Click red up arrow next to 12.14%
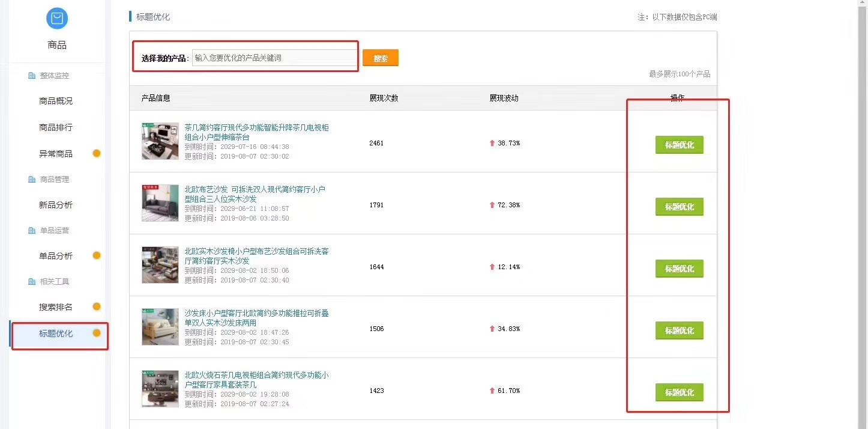 [492, 267]
